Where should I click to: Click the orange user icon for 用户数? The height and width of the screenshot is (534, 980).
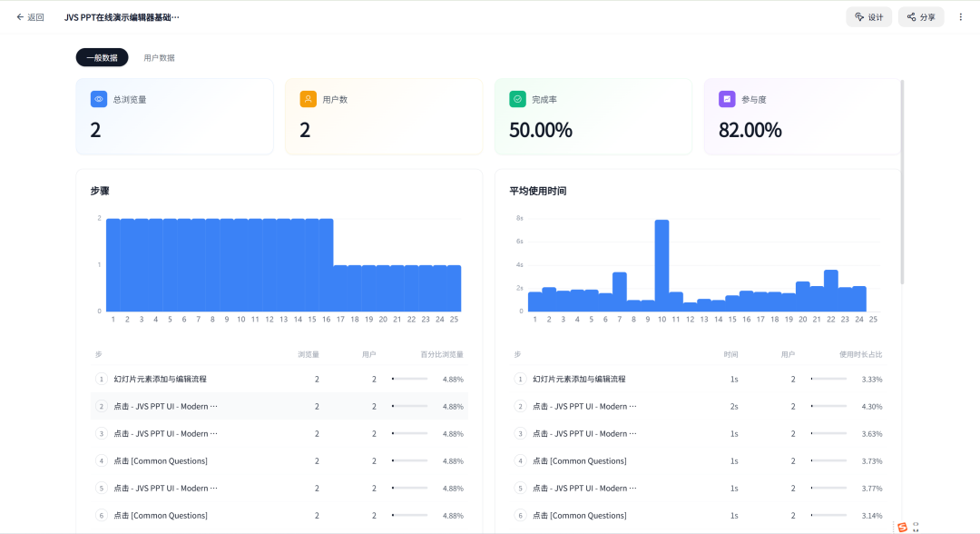click(x=309, y=99)
